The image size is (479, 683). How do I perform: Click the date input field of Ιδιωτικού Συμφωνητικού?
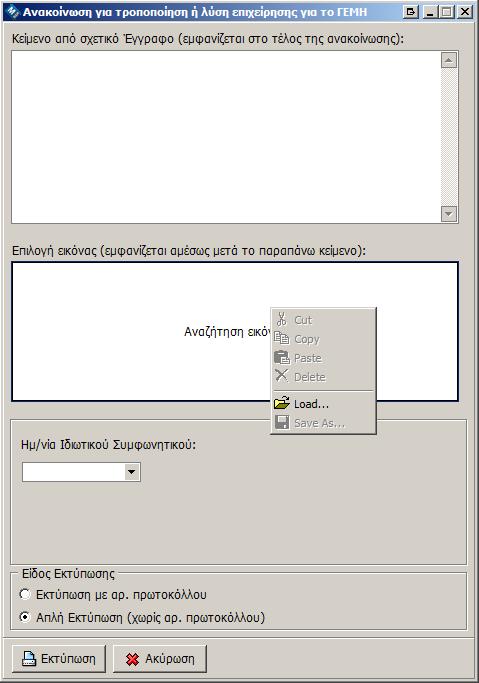(73, 472)
